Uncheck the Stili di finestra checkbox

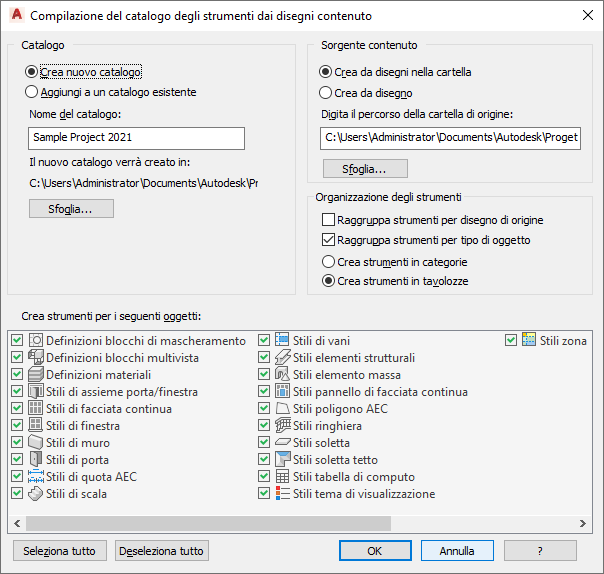17,426
